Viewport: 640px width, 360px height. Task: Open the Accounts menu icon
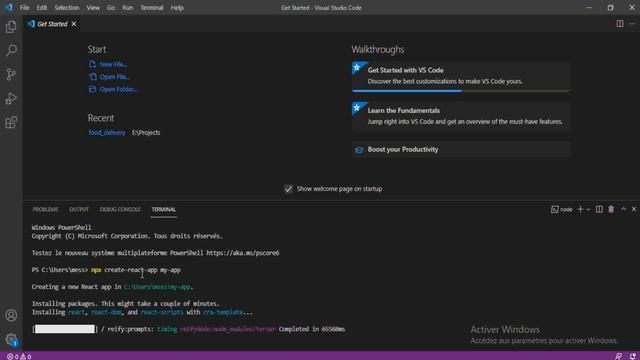point(11,315)
